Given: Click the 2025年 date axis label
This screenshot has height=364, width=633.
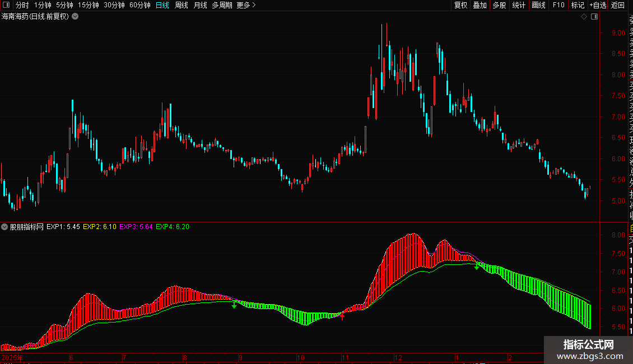Looking at the screenshot, I should click(x=12, y=357).
